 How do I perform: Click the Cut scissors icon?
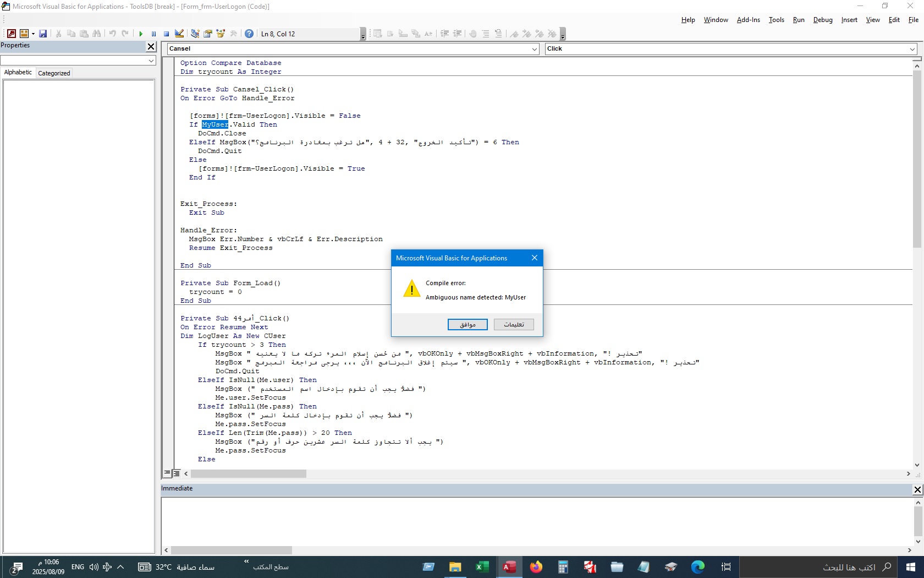(x=58, y=34)
